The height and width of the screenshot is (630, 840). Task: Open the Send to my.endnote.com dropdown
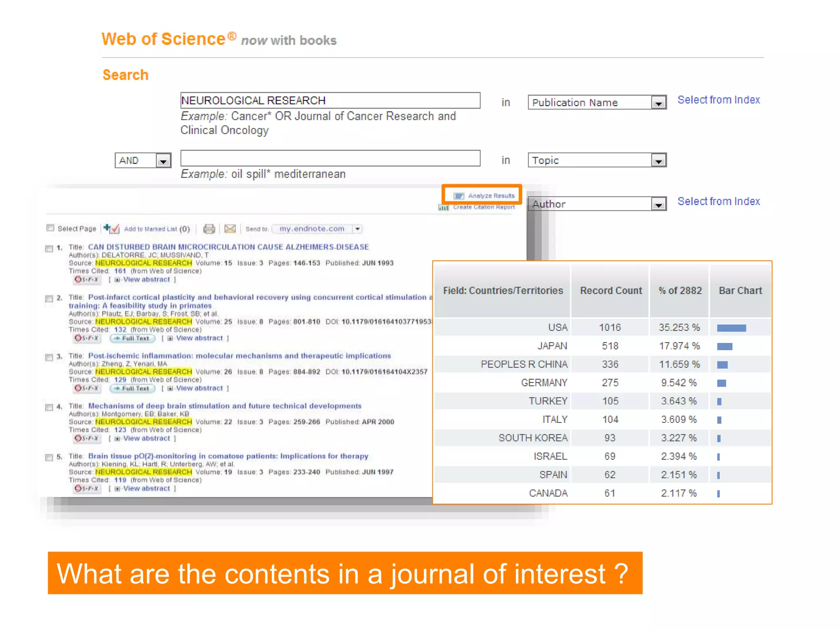358,229
